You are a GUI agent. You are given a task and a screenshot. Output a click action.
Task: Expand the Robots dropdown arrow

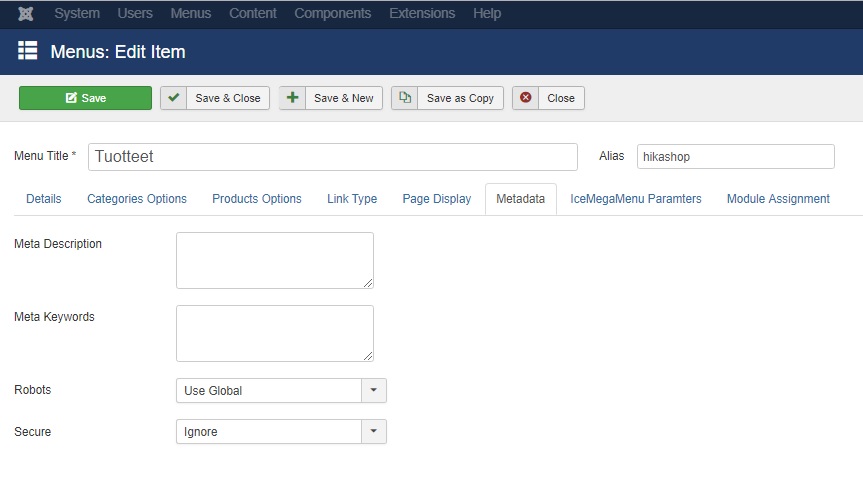pos(374,390)
